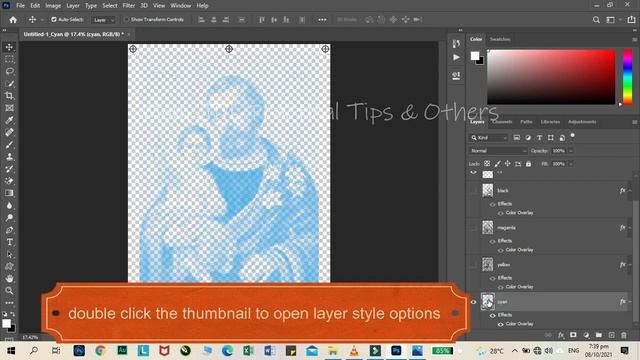Show the yellow layer visibility

pos(473,265)
